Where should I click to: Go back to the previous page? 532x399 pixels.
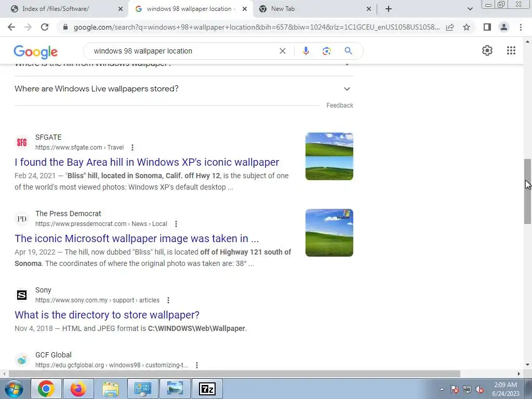point(11,27)
